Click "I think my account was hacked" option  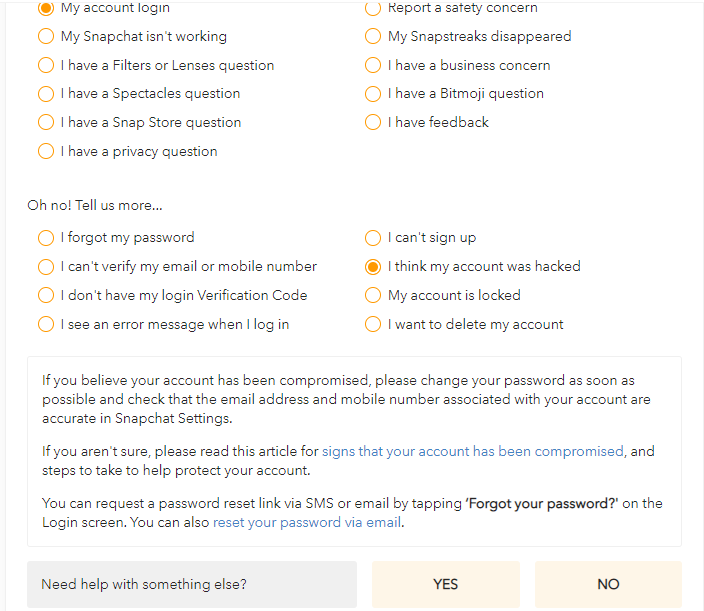tap(373, 267)
